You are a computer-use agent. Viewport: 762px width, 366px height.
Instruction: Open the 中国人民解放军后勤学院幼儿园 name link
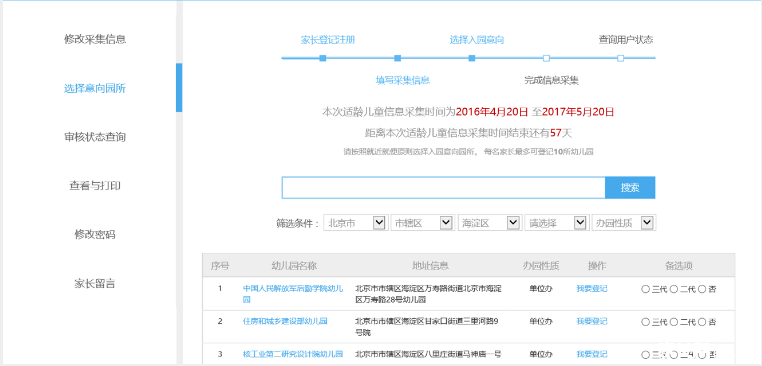[x=293, y=294]
